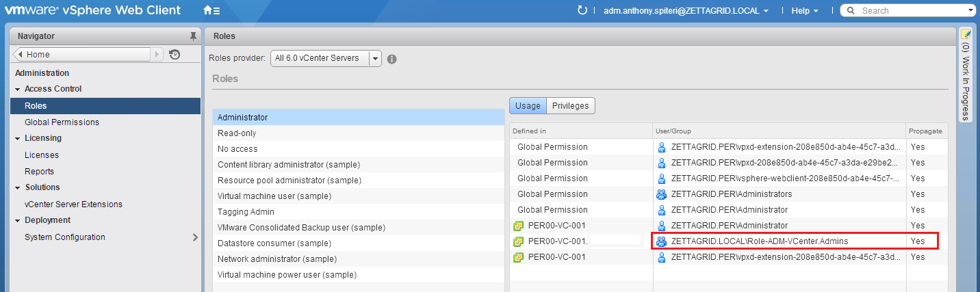This screenshot has width=980, height=292.
Task: Click the search magnifier icon
Action: pos(851,10)
